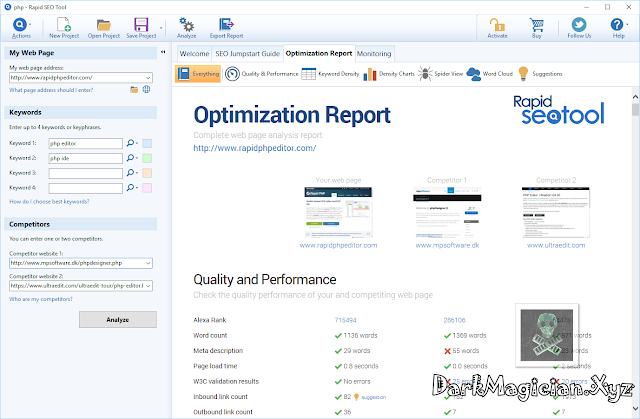Pick the green Keyword 2 color swatch

pyautogui.click(x=147, y=158)
